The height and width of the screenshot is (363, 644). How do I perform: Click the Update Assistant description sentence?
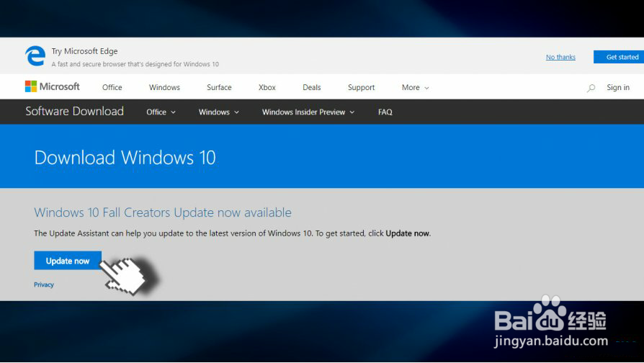pyautogui.click(x=233, y=233)
